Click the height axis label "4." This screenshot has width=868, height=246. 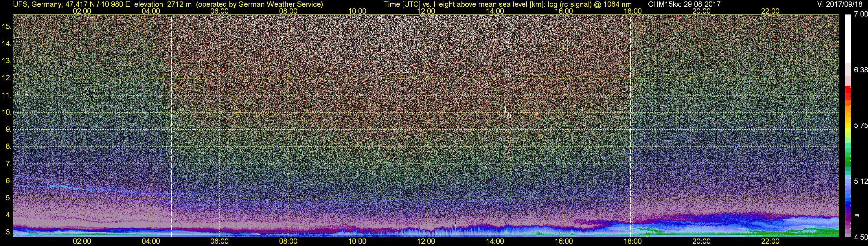coord(9,215)
